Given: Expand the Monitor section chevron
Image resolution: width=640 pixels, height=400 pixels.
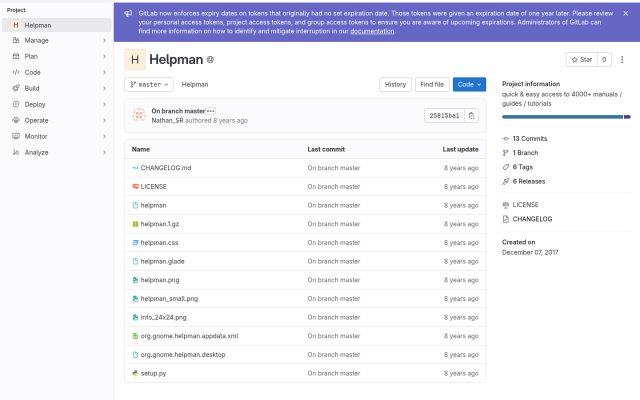Looking at the screenshot, I should tap(104, 136).
